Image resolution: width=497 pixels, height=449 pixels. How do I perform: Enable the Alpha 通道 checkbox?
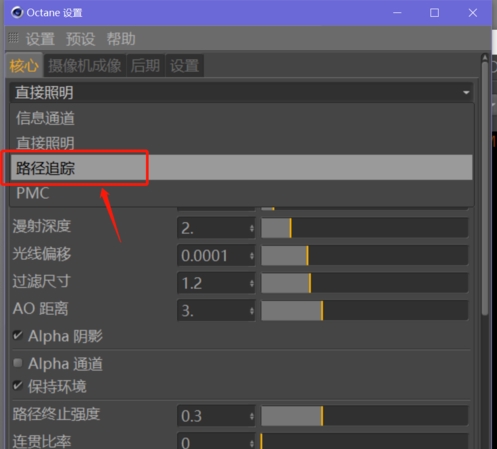point(18,363)
